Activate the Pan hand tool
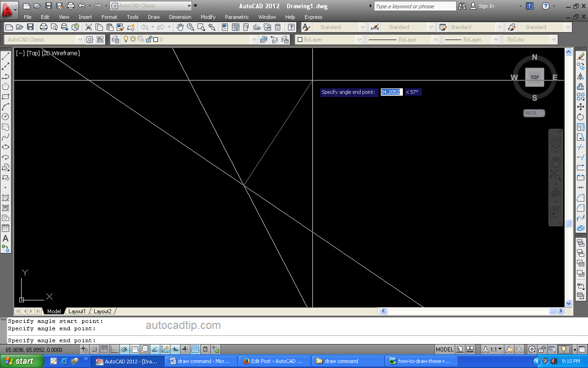Screen dimensions: 588x368 pos(180,27)
